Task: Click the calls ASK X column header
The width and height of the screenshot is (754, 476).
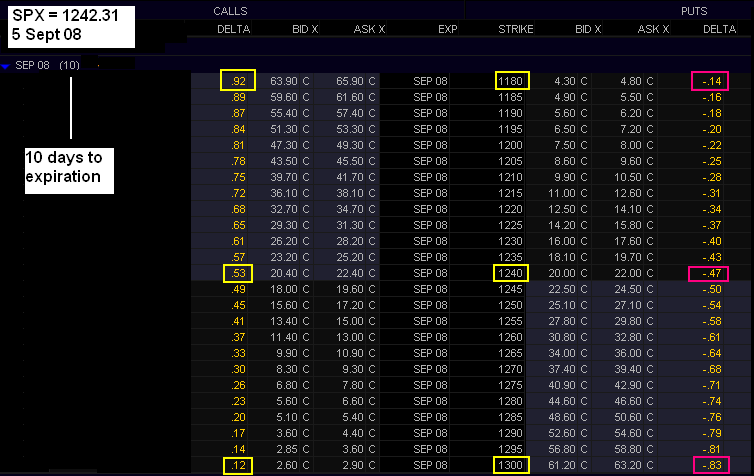Action: [369, 29]
